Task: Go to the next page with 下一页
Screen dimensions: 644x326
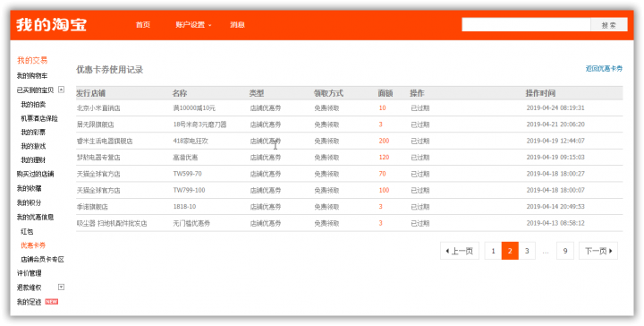Action: 598,251
